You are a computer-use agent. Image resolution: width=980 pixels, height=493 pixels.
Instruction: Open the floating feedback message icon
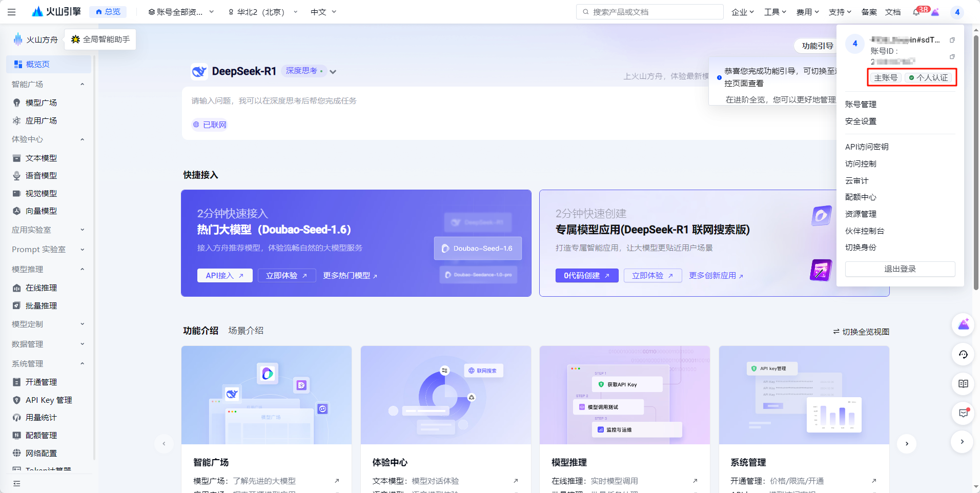pyautogui.click(x=963, y=413)
